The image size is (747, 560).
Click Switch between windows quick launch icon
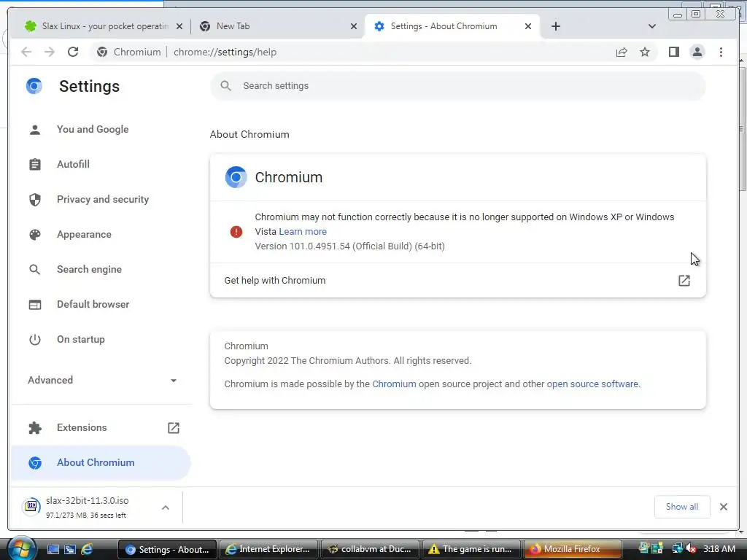point(70,550)
